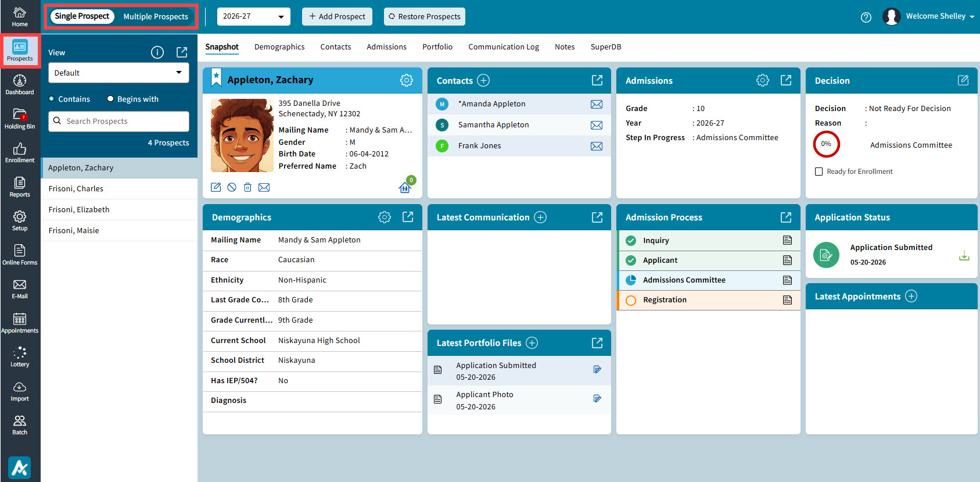This screenshot has height=482, width=980.
Task: Select the Contains radio button
Action: [x=52, y=99]
